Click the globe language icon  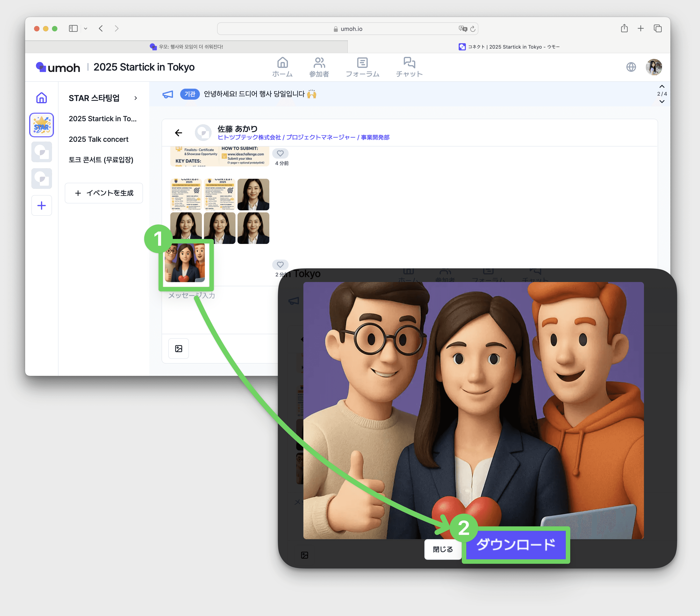click(x=631, y=67)
